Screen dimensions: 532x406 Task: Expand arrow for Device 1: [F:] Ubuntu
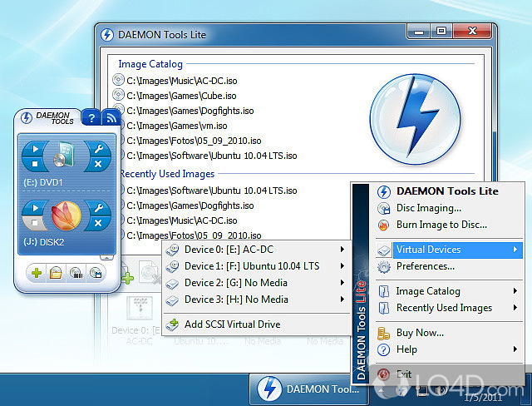(x=342, y=265)
